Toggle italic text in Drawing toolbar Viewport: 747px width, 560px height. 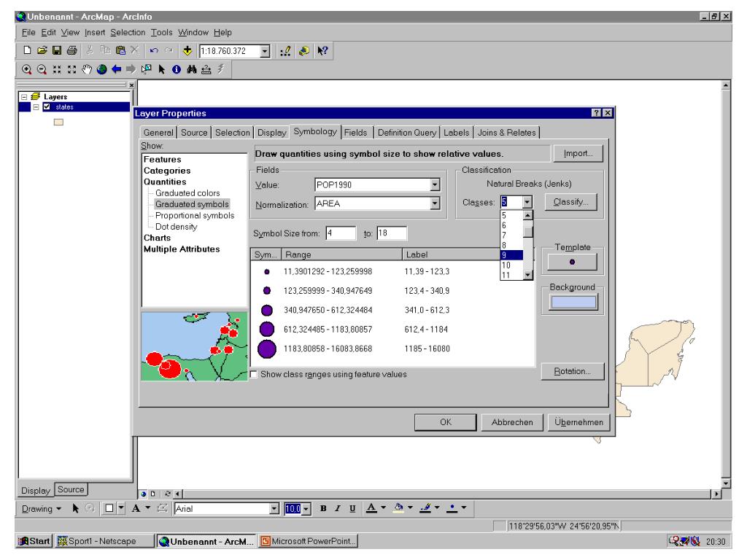[338, 508]
